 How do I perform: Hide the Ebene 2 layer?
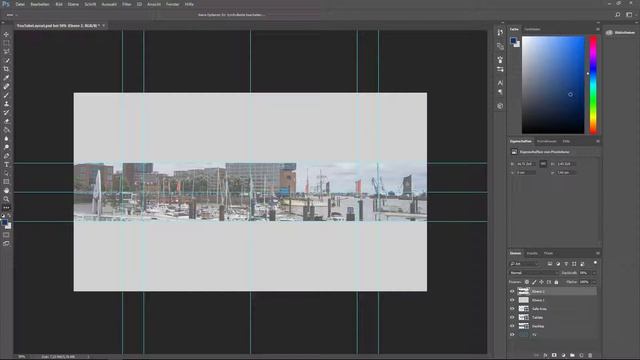coord(512,291)
